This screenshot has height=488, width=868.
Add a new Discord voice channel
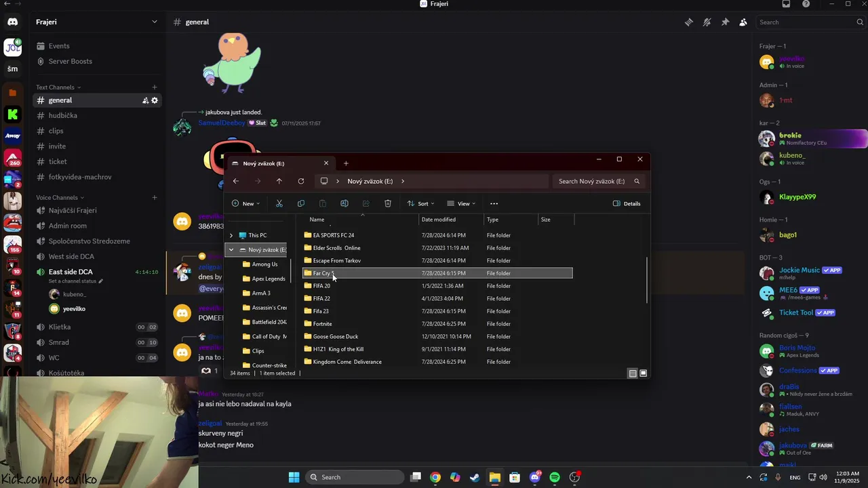pos(155,197)
